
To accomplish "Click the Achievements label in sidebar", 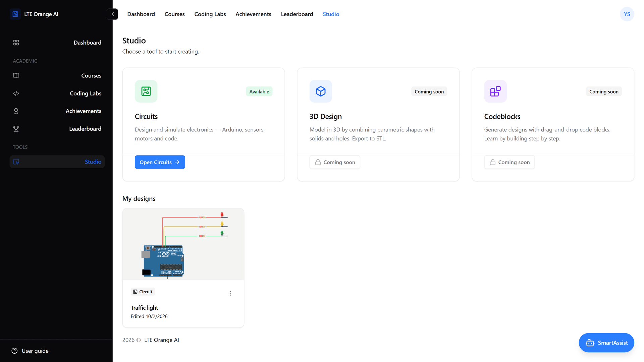I will coord(84,111).
